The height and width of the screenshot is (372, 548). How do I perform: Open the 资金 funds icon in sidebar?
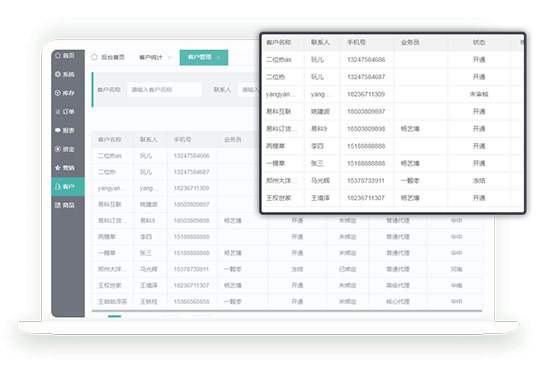click(58, 149)
